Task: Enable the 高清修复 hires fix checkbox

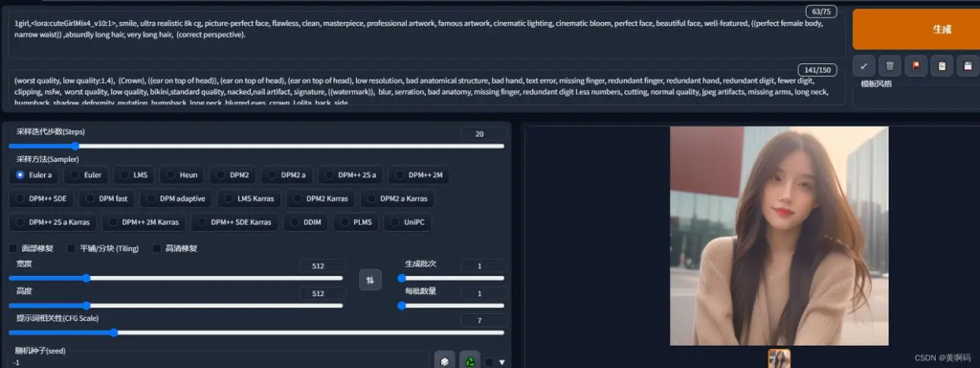Action: (157, 248)
